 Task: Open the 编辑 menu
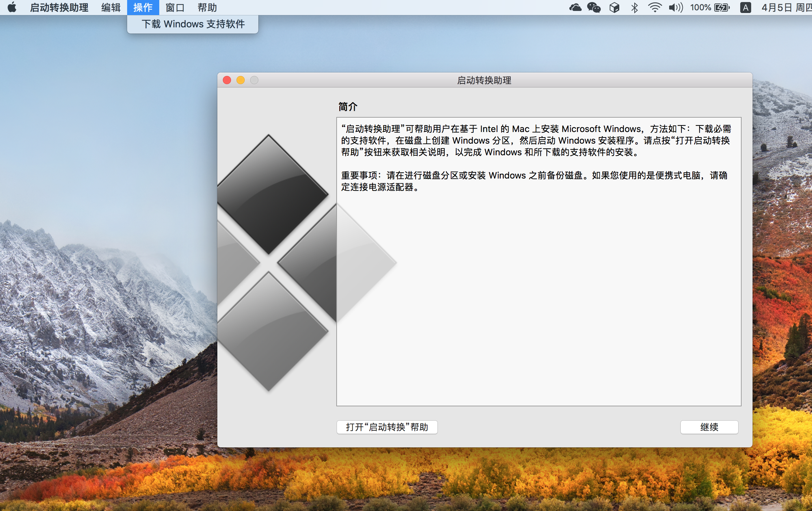pos(111,7)
